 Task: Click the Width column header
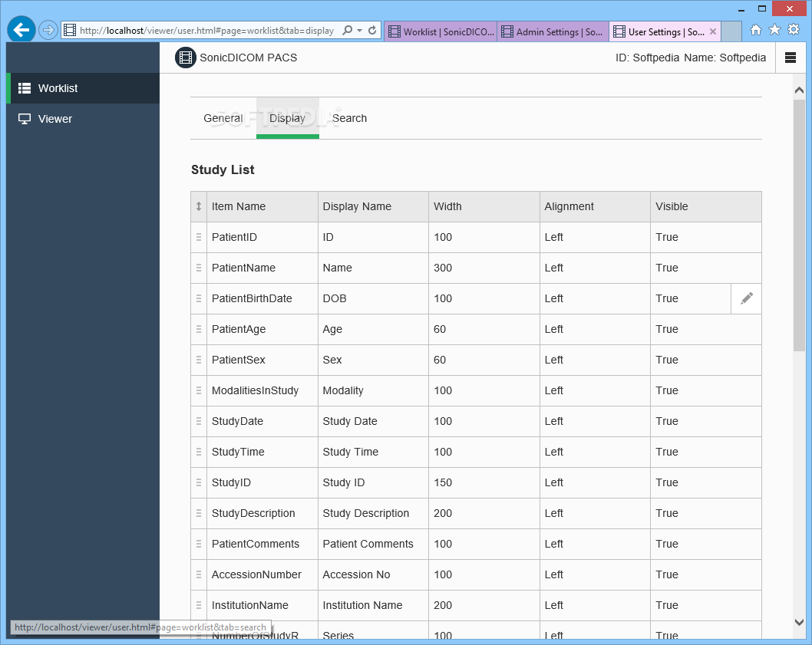click(x=484, y=206)
